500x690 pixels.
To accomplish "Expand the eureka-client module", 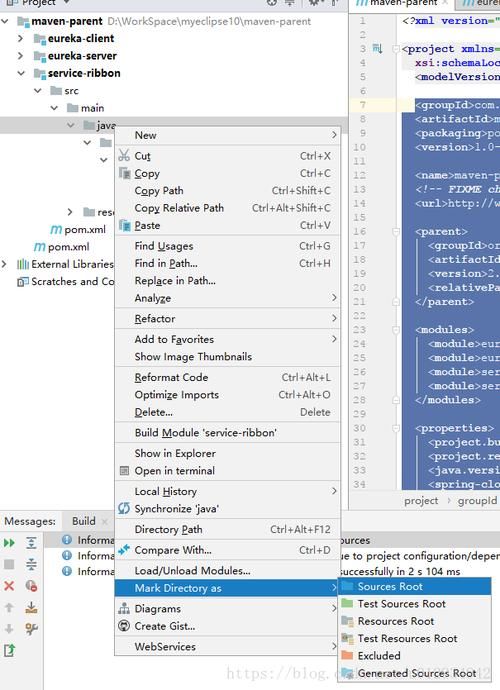I will click(21, 38).
